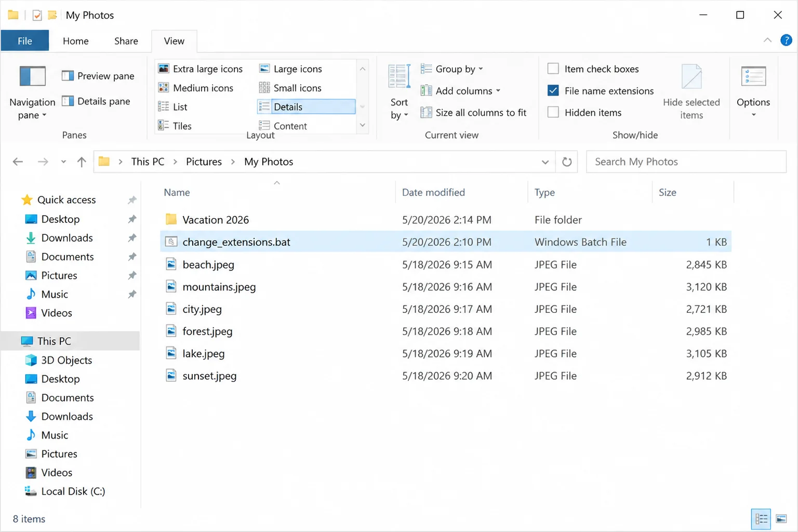
Task: Refresh the My Photos folder
Action: coord(567,162)
